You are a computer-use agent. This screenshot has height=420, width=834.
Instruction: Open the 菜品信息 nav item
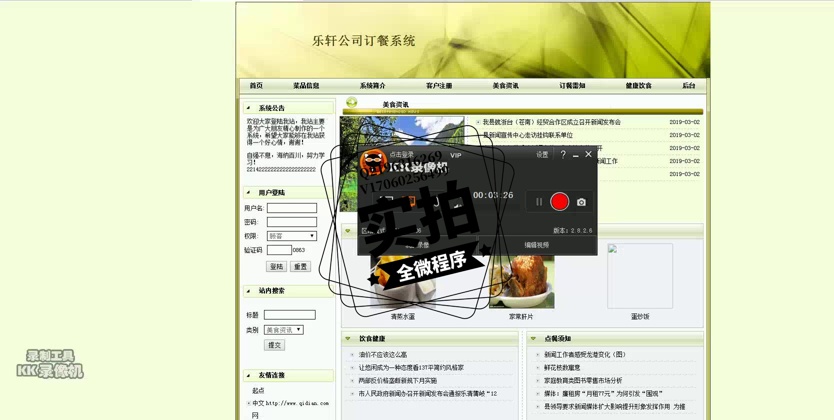pos(306,85)
